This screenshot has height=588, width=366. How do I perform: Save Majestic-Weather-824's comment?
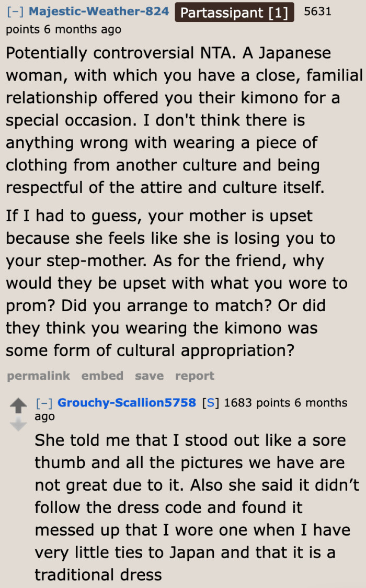coord(149,376)
